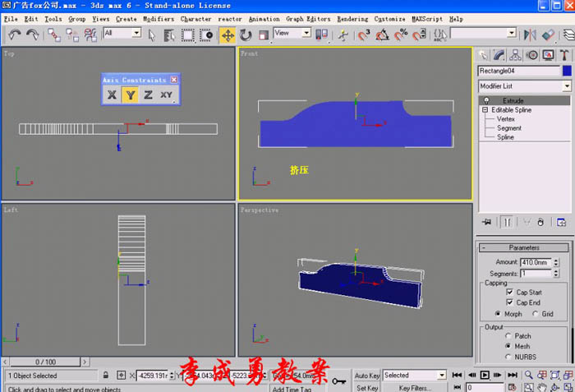The width and height of the screenshot is (575, 392).
Task: Open the Customize menu
Action: coord(389,19)
